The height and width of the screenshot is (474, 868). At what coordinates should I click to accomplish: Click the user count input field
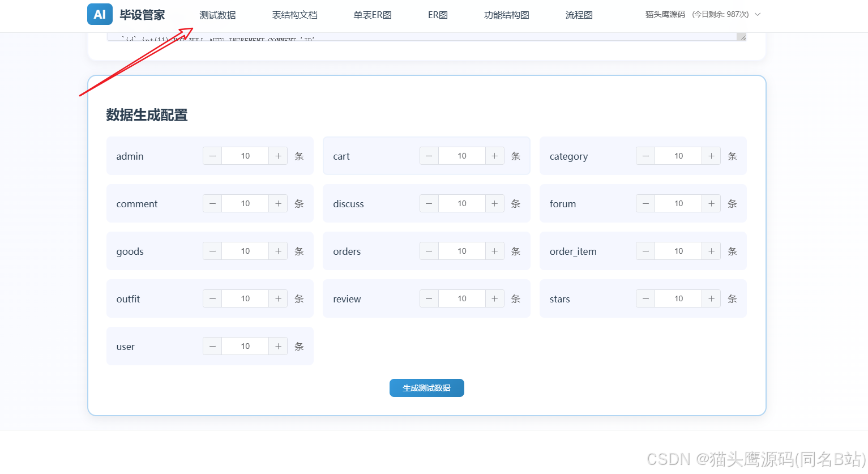tap(245, 346)
